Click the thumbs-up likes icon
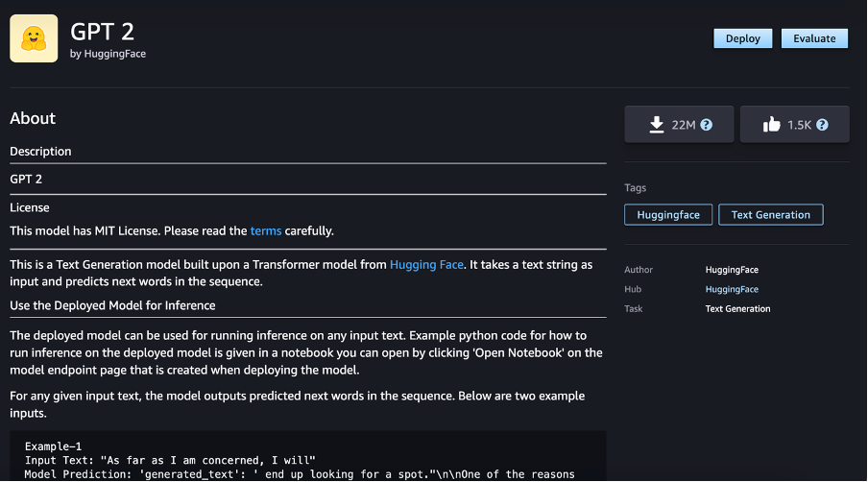 coord(771,125)
